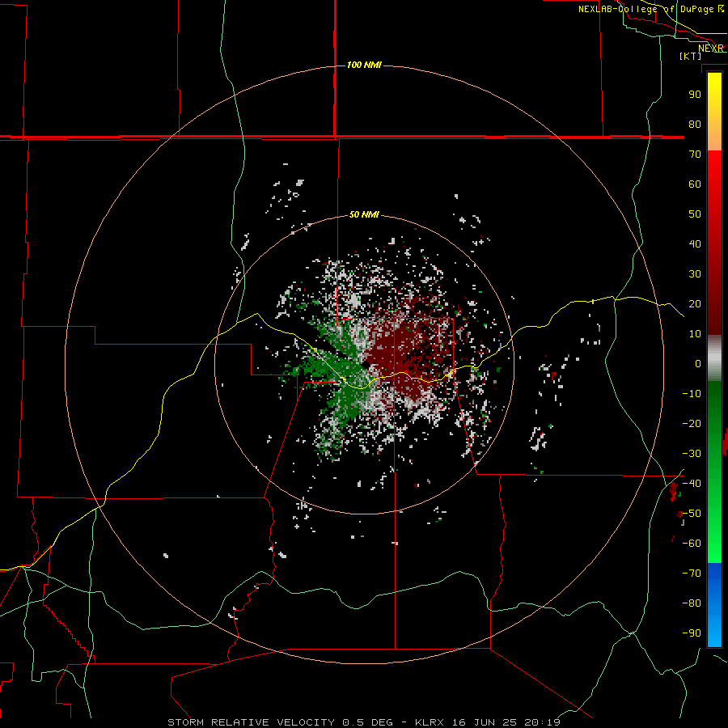
Task: Click the NEXLAB-College of DuPage header text
Action: coord(645,9)
